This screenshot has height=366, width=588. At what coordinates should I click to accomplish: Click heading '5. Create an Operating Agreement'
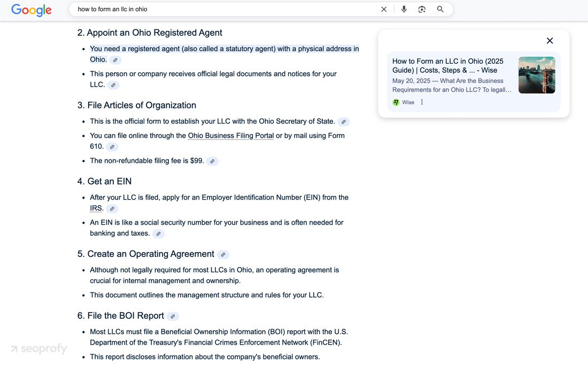pyautogui.click(x=145, y=254)
